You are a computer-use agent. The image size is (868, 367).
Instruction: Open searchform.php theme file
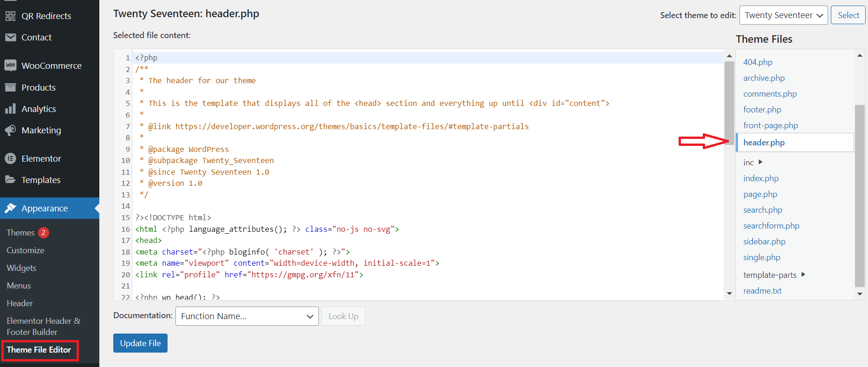[x=771, y=225]
